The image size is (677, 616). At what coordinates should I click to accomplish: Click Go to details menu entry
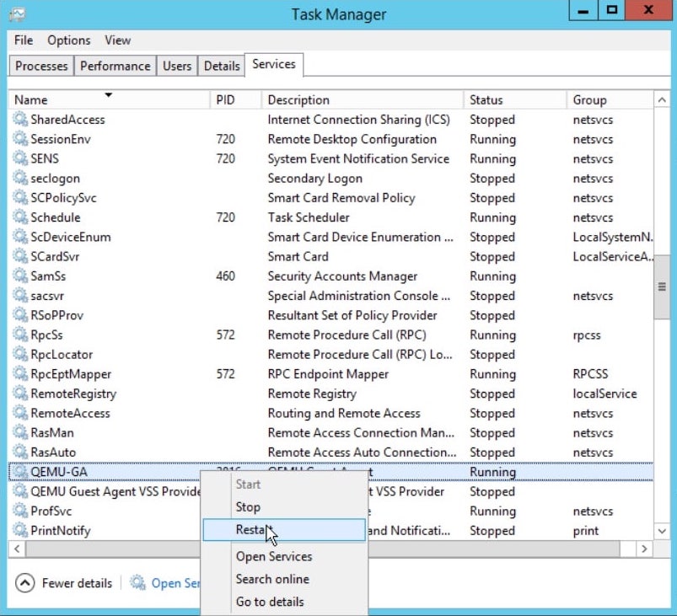tap(270, 602)
